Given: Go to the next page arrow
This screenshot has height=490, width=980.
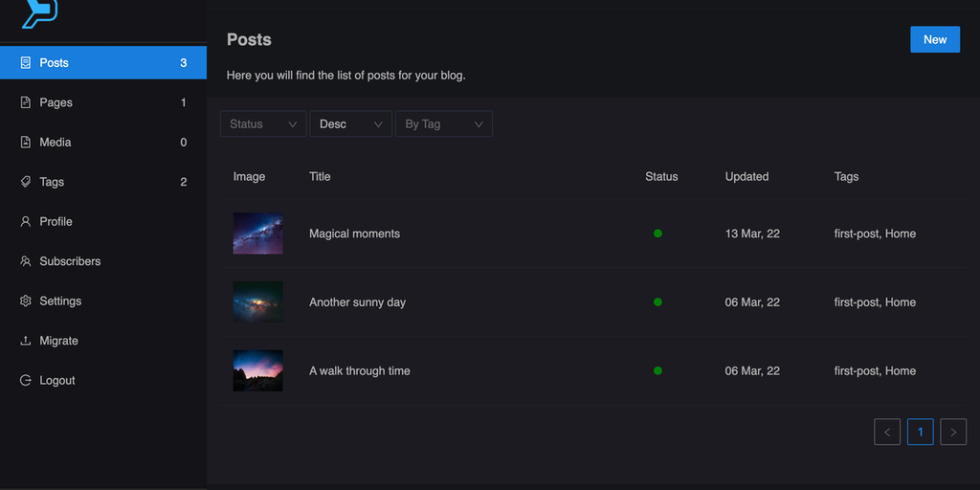Looking at the screenshot, I should pyautogui.click(x=953, y=432).
